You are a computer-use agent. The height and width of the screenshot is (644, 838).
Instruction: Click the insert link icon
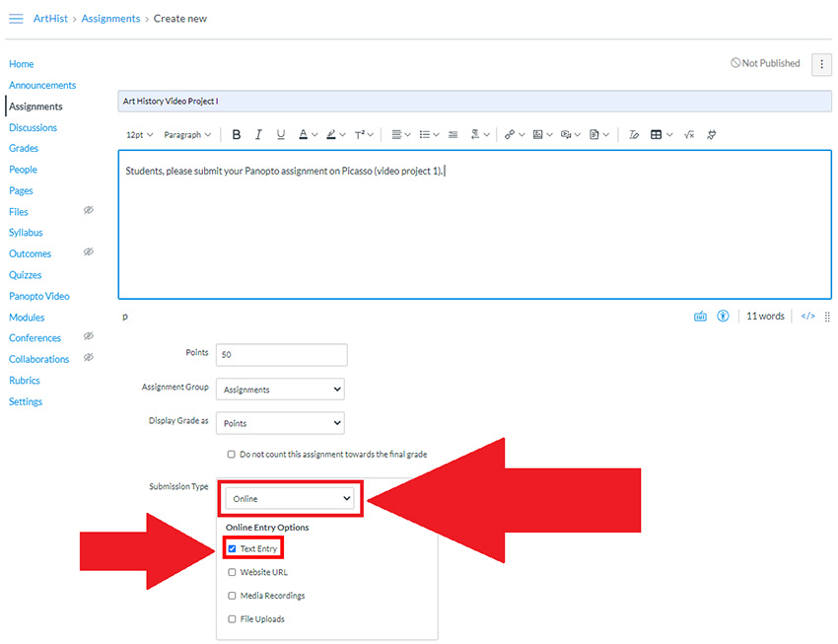(x=510, y=135)
